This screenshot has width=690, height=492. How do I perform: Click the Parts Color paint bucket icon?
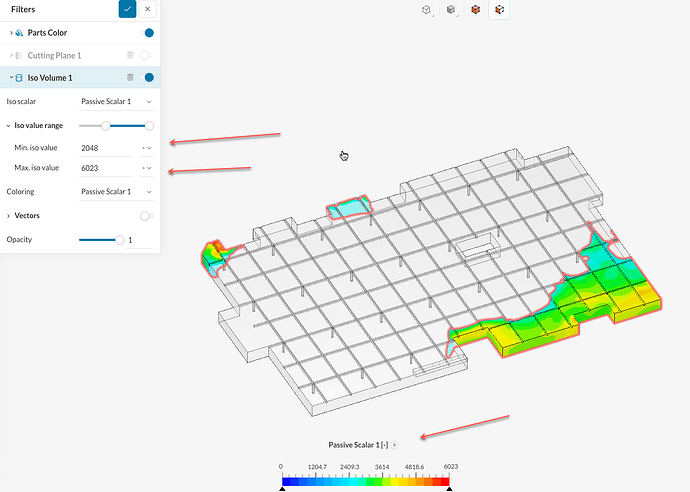19,33
